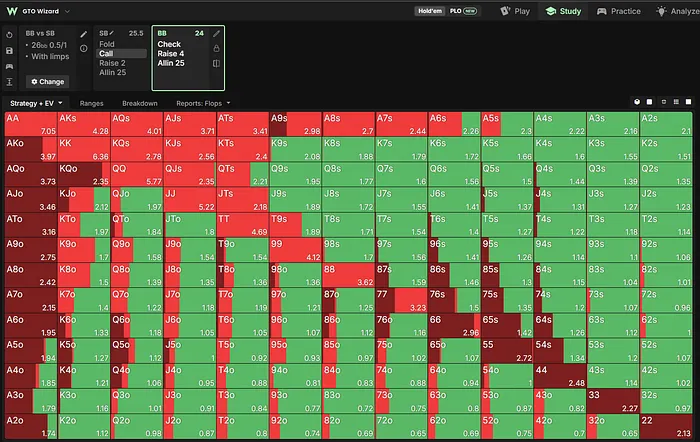Click the KQo hand cell
This screenshot has width=700, height=442.
point(84,175)
